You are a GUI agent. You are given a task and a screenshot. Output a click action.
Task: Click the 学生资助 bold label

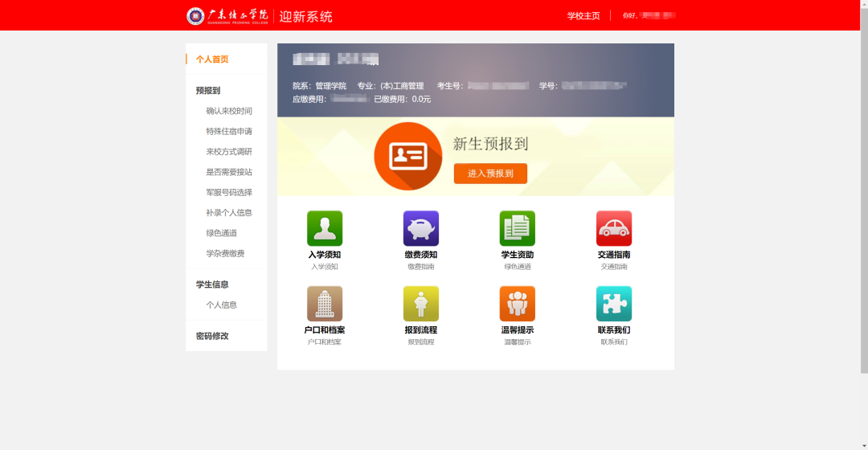coord(517,255)
